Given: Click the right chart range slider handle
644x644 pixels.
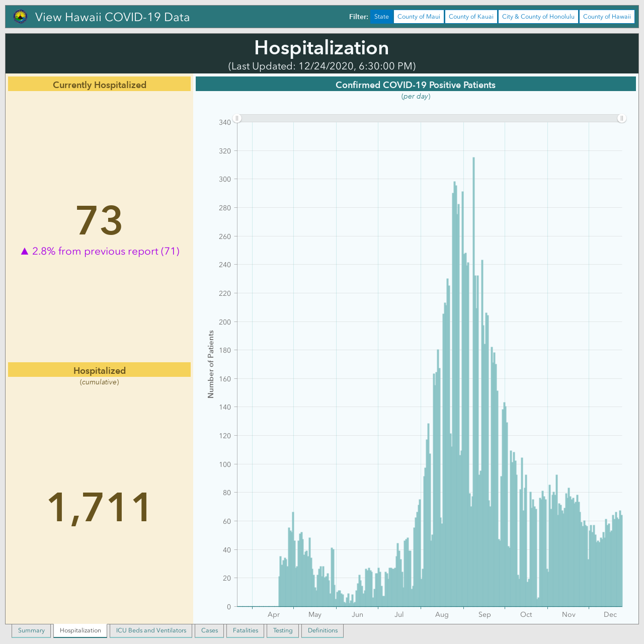Looking at the screenshot, I should 622,118.
